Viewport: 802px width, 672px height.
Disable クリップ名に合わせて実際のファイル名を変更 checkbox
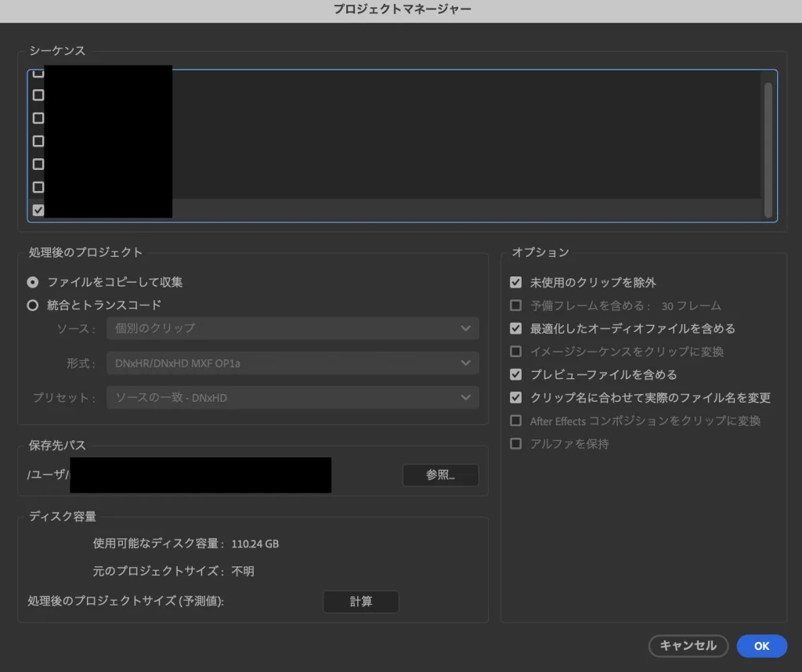click(515, 398)
